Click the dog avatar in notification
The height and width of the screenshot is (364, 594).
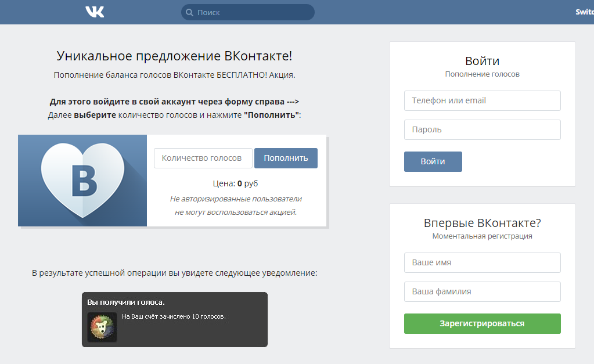[102, 327]
